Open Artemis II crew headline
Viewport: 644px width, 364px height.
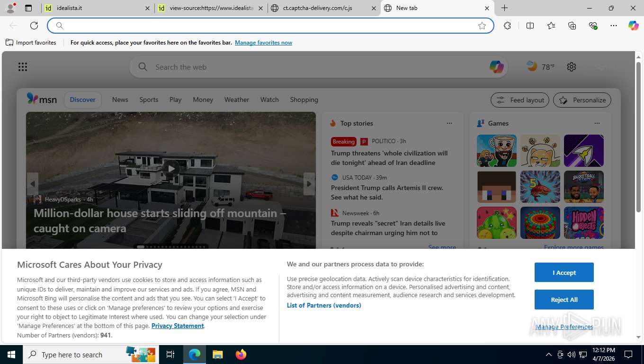pos(387,192)
